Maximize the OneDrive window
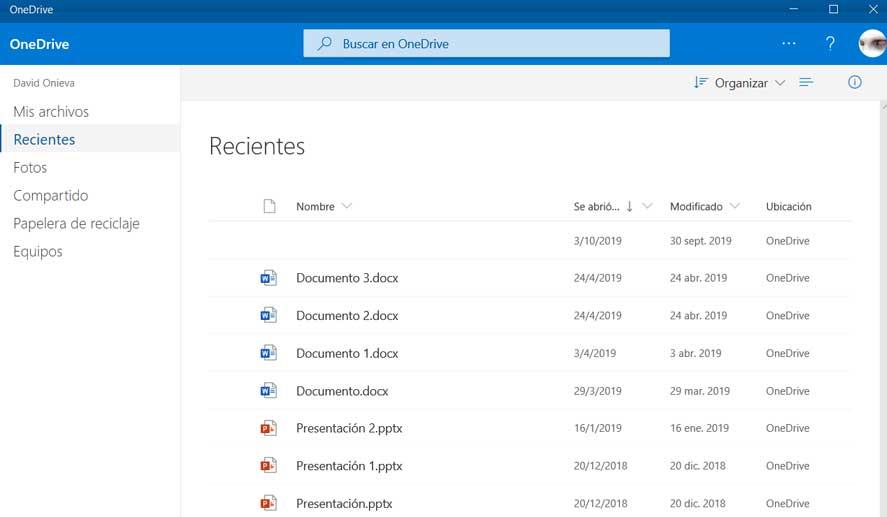This screenshot has height=517, width=887. pos(833,9)
